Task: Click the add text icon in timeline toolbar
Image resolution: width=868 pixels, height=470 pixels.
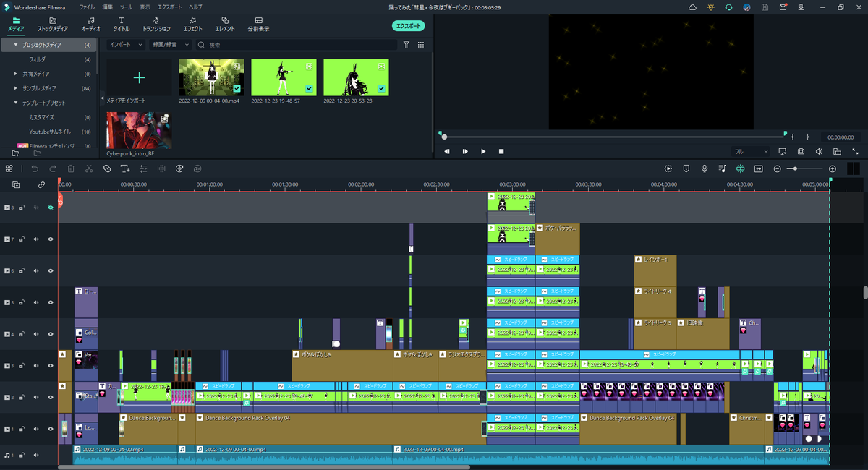Action: (125, 168)
